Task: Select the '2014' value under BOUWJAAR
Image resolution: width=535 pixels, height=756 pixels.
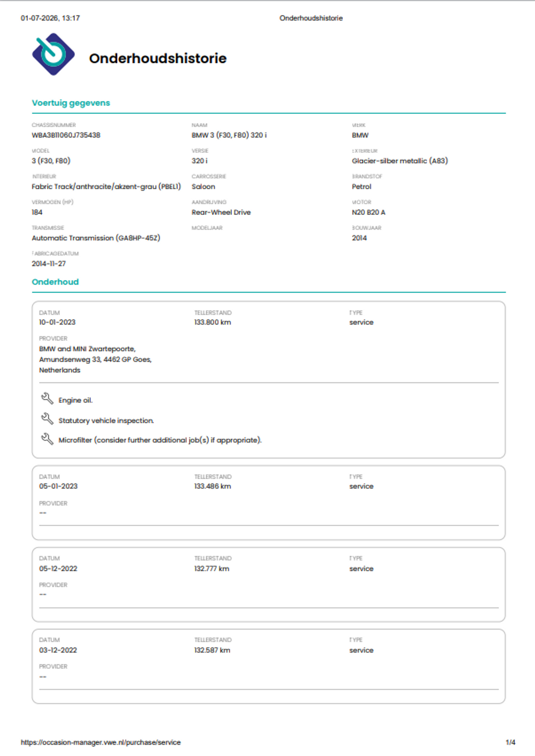Action: 359,238
